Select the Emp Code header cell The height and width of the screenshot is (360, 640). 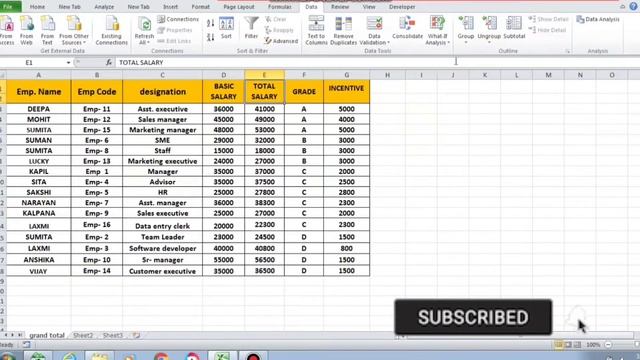click(x=97, y=92)
